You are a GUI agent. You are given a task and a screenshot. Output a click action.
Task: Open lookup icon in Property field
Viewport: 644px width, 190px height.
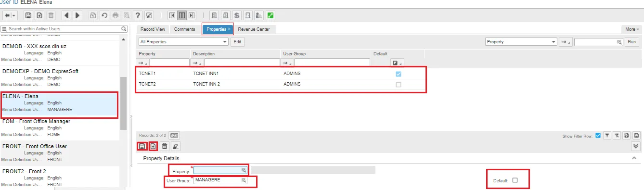pos(244,170)
